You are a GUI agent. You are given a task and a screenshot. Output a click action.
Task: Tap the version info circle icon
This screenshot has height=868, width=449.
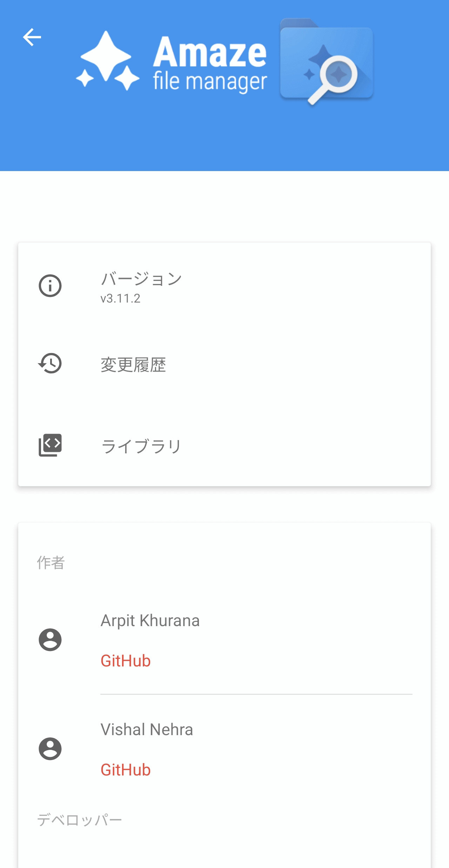click(50, 286)
